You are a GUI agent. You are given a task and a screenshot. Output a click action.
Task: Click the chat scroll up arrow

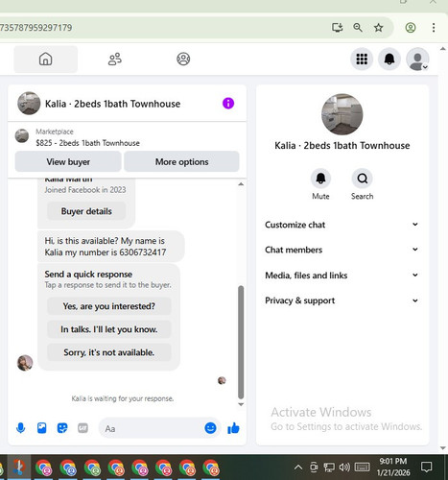coord(241,184)
